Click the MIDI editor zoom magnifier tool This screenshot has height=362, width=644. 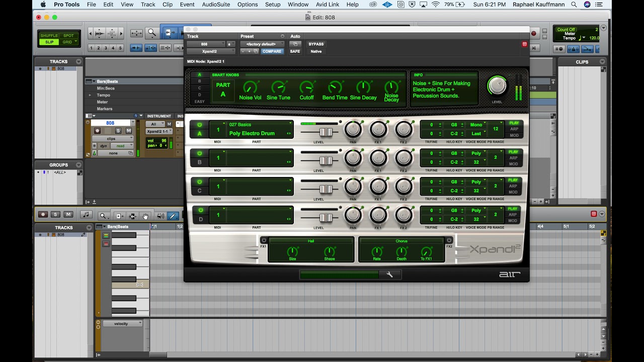103,216
